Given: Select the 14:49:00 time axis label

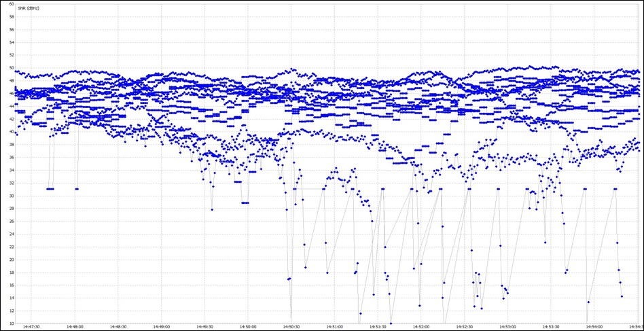Looking at the screenshot, I should 162,326.
